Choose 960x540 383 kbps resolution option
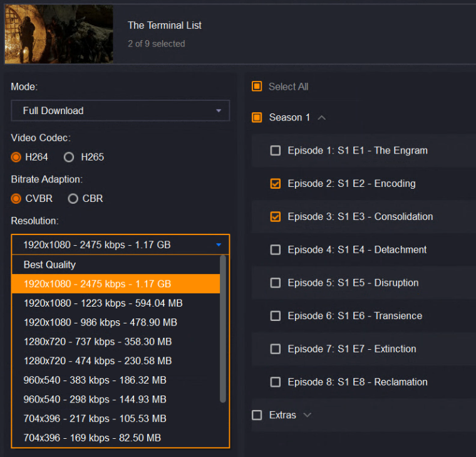 95,380
